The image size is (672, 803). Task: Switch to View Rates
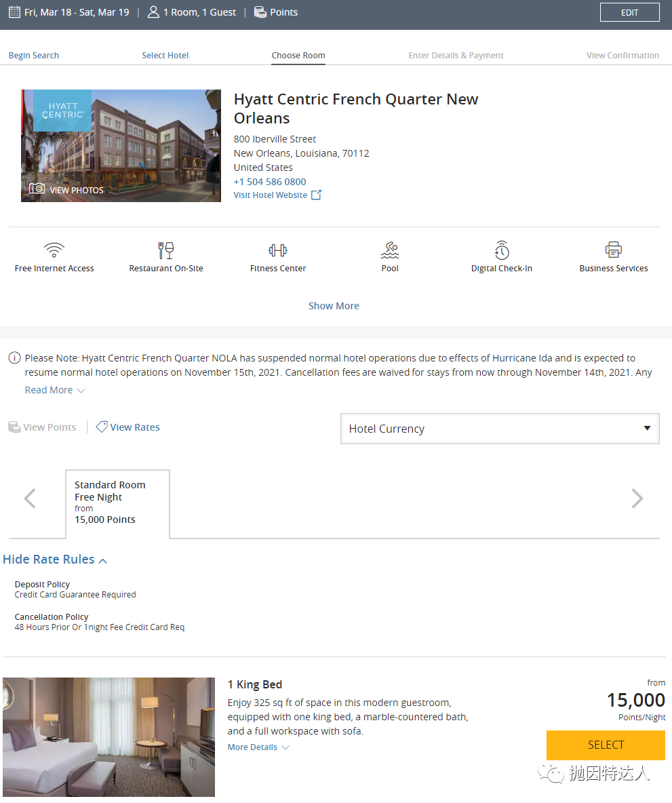(128, 427)
